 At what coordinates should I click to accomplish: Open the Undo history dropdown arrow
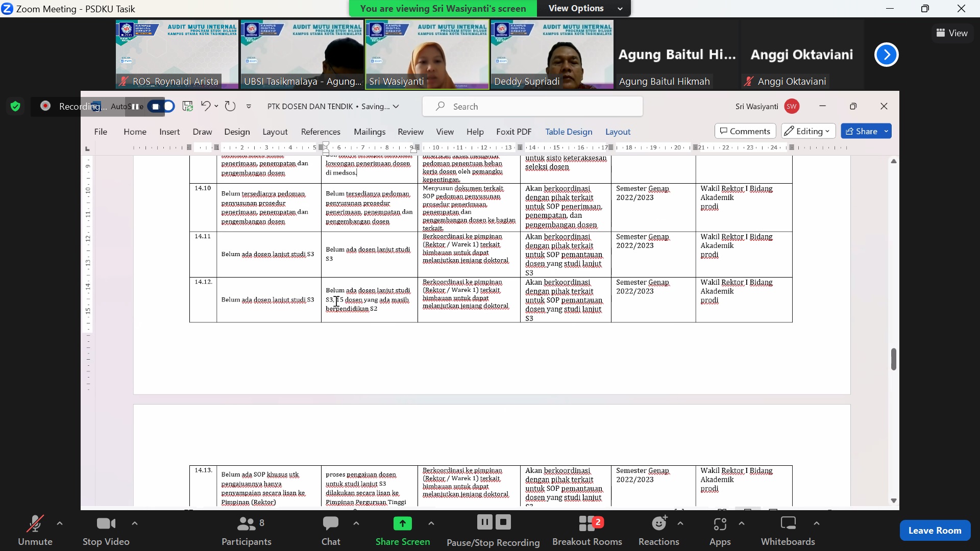point(216,106)
